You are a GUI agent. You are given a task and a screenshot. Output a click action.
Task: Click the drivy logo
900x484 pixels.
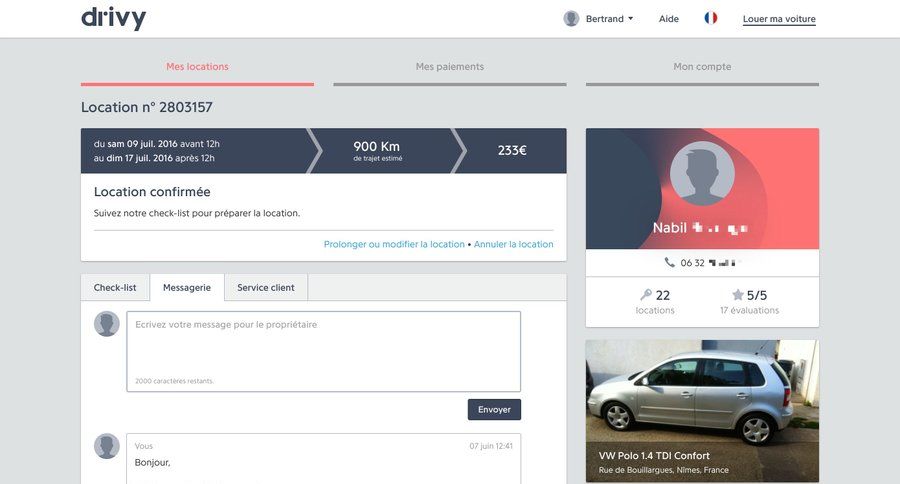(113, 18)
